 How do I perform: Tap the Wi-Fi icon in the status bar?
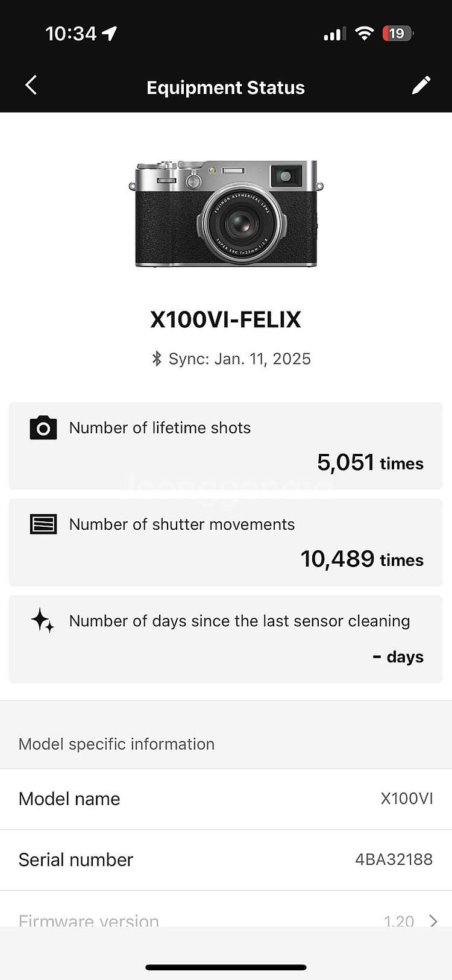(x=364, y=33)
